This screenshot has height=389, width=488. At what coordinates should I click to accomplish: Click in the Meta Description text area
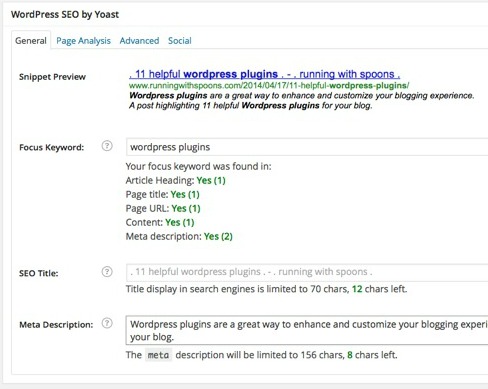(307, 330)
